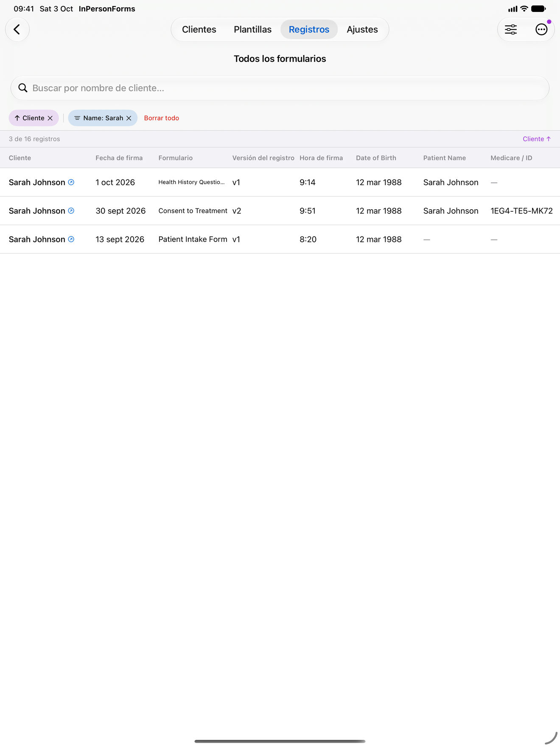560x747 pixels.
Task: Sort by Versión del registro header
Action: (263, 158)
